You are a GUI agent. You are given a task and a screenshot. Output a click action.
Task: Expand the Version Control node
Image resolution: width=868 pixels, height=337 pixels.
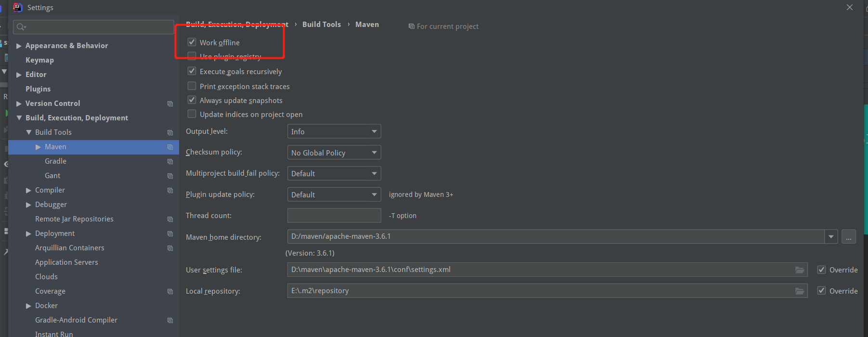19,104
